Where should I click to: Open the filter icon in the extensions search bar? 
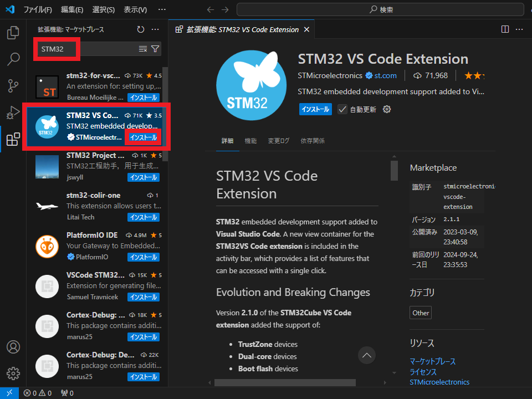click(155, 49)
